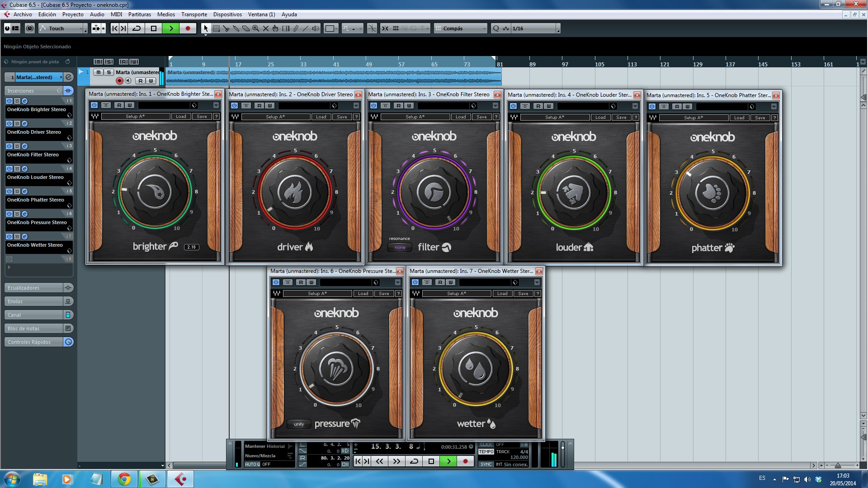Click Stop button in transport panel
The height and width of the screenshot is (488, 868).
[431, 461]
